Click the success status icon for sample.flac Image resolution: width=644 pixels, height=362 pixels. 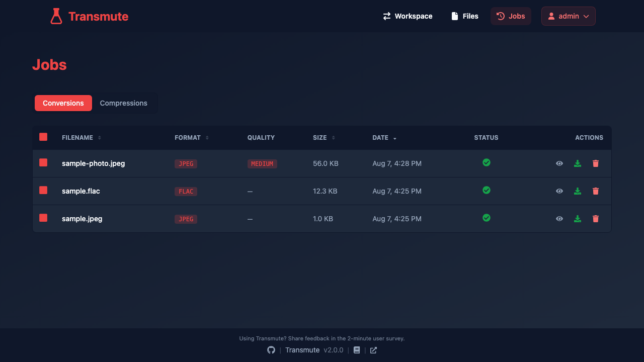(487, 190)
